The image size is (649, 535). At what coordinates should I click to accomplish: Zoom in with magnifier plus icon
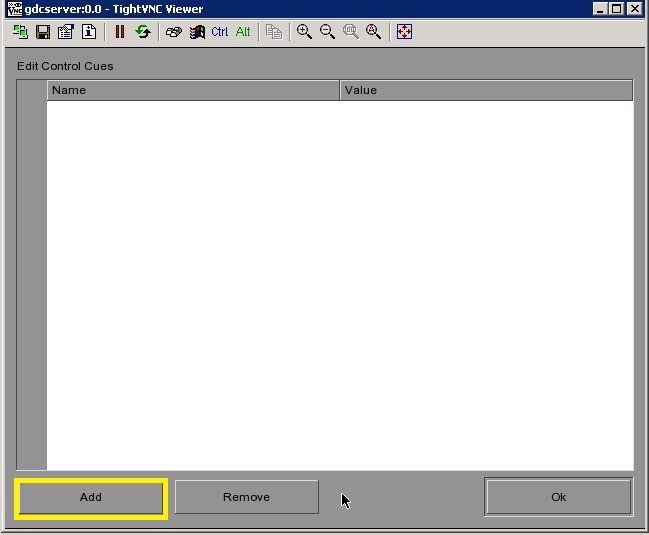pyautogui.click(x=304, y=32)
